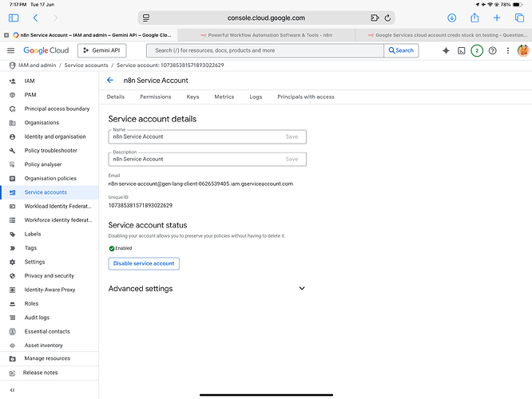Open PAM in sidebar

[x=50, y=95]
